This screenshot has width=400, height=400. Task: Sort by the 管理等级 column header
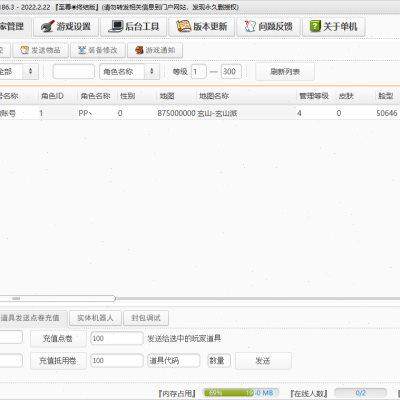pyautogui.click(x=314, y=96)
